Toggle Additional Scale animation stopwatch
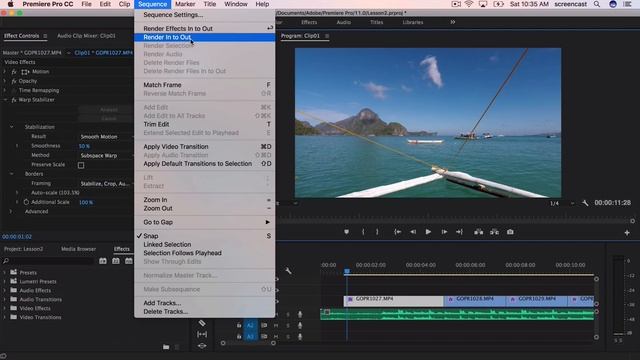The width and height of the screenshot is (640, 360). pyautogui.click(x=26, y=202)
